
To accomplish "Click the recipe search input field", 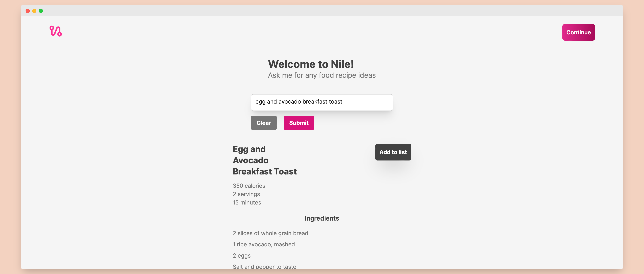I will point(321,102).
